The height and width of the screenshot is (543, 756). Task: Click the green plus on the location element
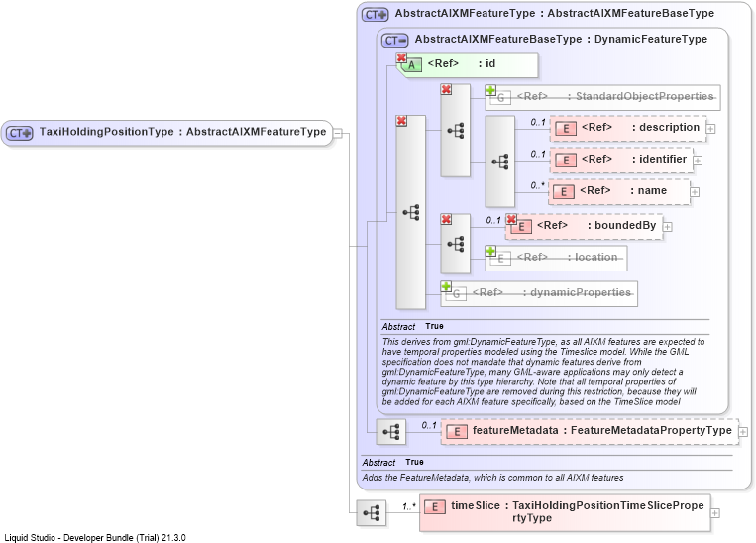click(x=490, y=251)
